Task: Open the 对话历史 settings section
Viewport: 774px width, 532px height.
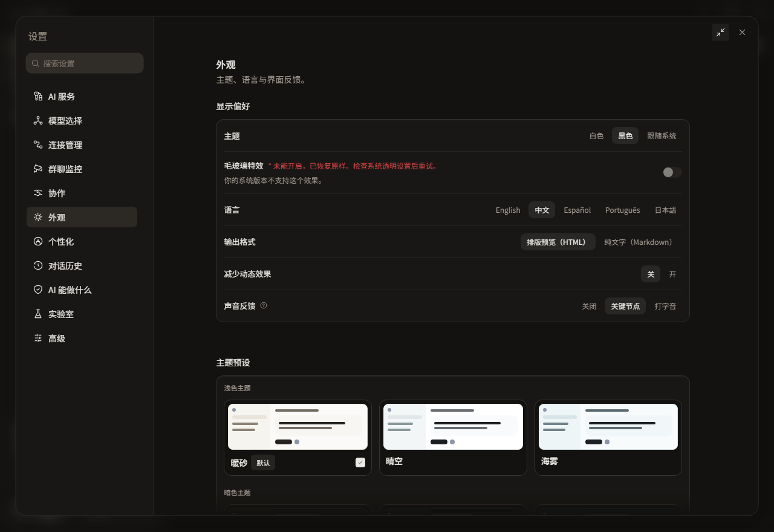Action: point(82,266)
